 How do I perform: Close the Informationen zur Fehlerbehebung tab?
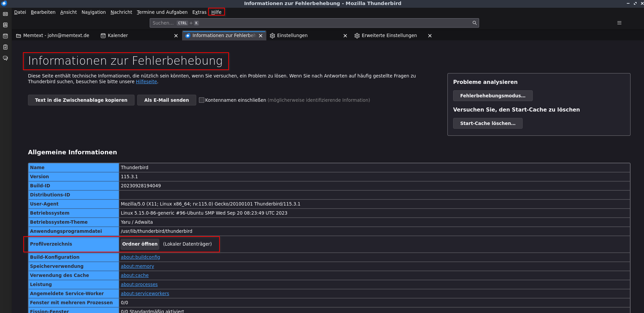pos(261,36)
